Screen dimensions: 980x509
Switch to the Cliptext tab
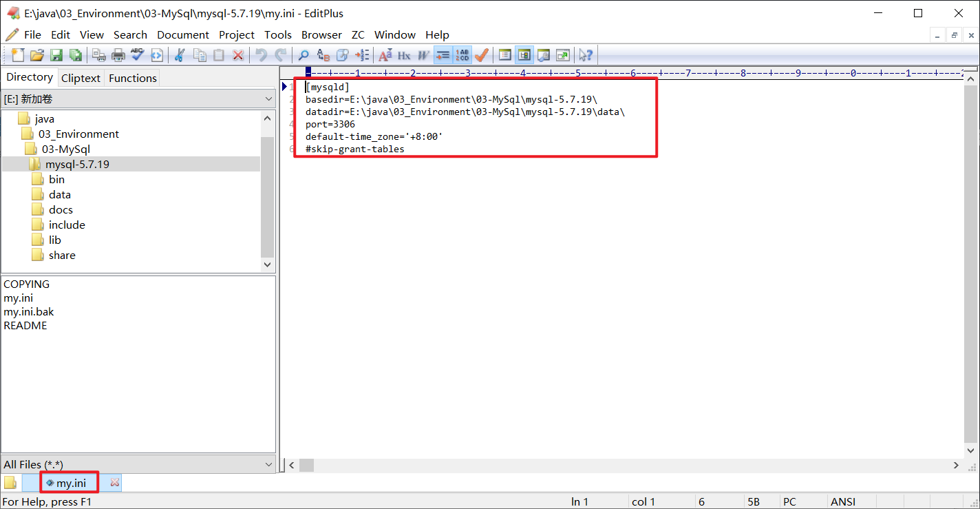pos(81,78)
